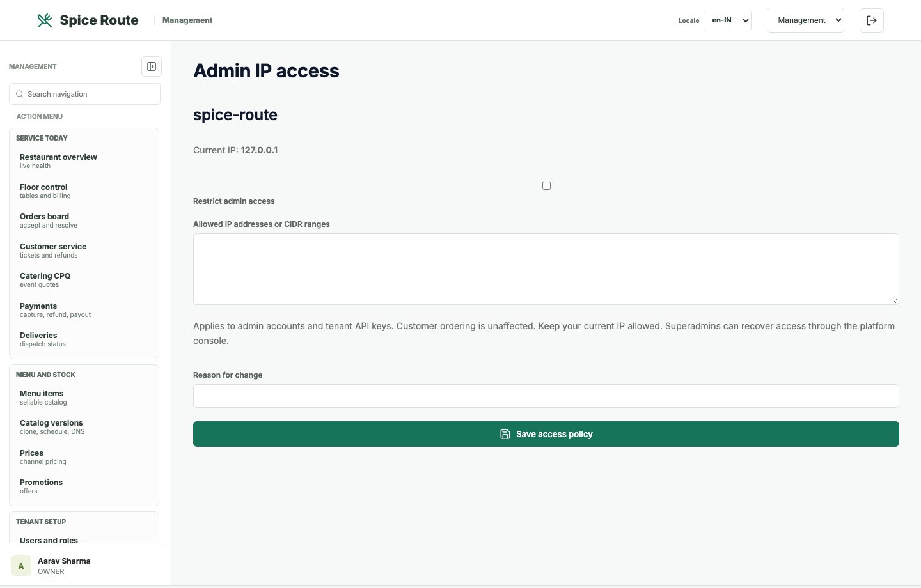Navigate to Customer service

(x=84, y=251)
